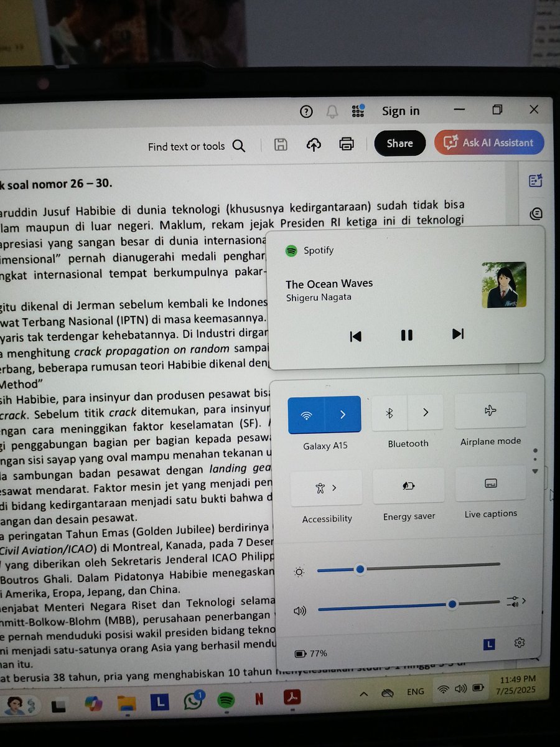Screen dimensions: 560x747
Task: Switch to Adobe Acrobat on taskbar
Action: pos(292,698)
